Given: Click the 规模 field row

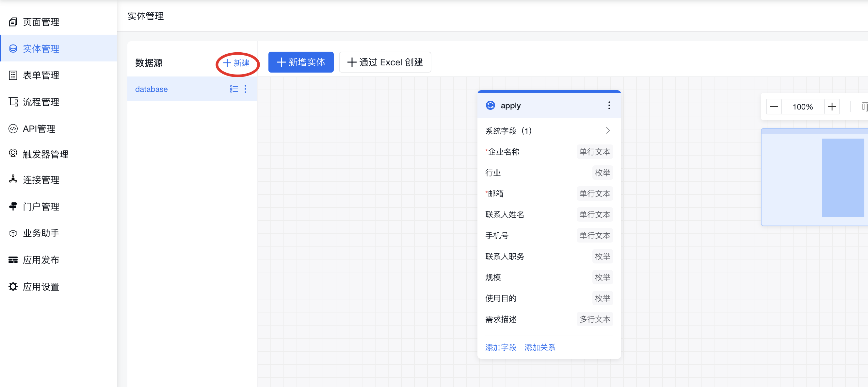Looking at the screenshot, I should point(549,278).
